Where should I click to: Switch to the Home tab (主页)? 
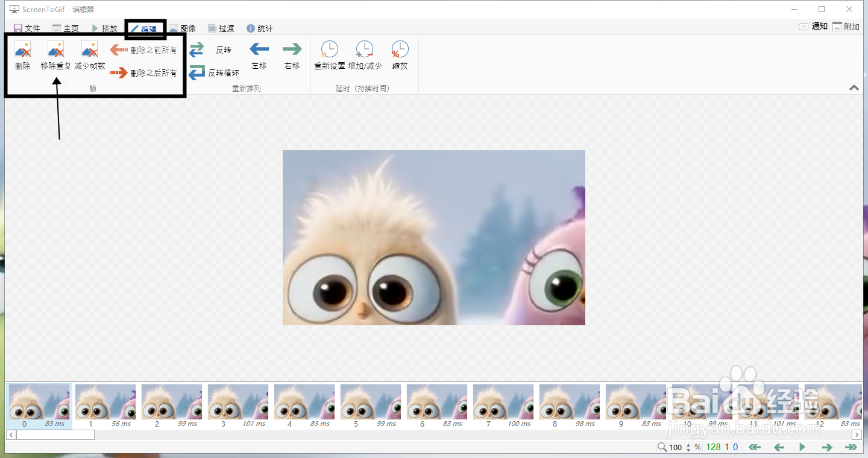click(x=66, y=28)
